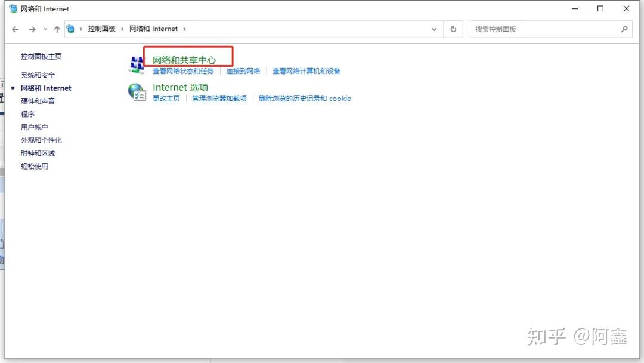Open 更改主页 link

[x=166, y=99]
